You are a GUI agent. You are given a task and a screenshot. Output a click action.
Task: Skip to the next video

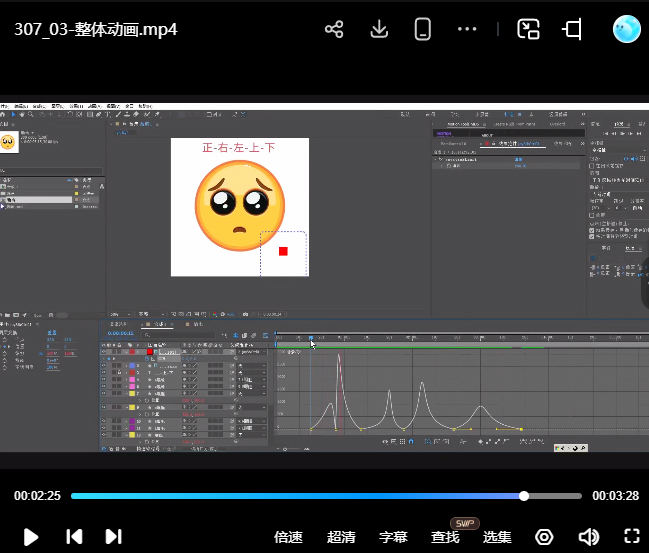113,537
